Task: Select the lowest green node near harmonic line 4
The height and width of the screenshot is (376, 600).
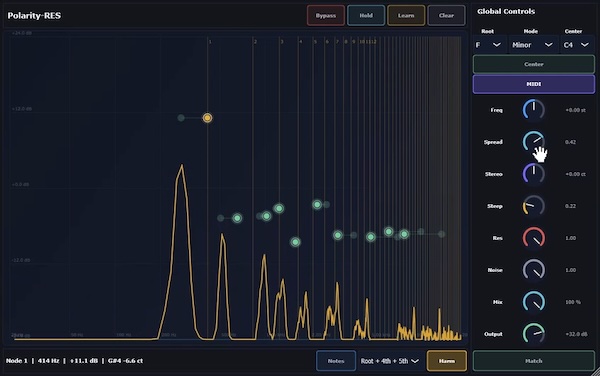Action: point(295,242)
